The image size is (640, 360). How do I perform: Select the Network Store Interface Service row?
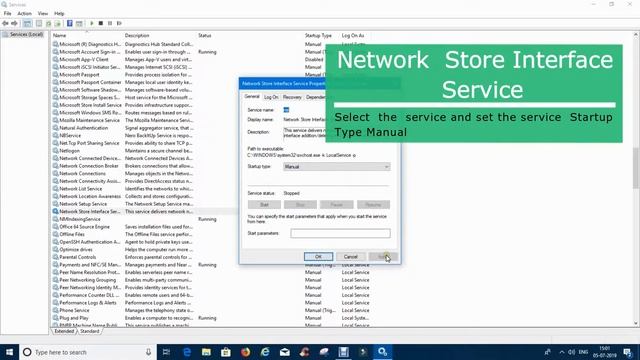(145, 211)
